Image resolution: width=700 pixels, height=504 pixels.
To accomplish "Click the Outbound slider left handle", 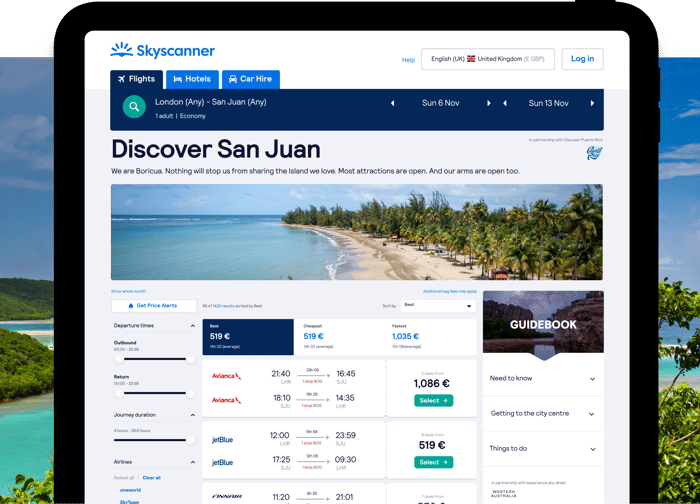I will coord(119,359).
